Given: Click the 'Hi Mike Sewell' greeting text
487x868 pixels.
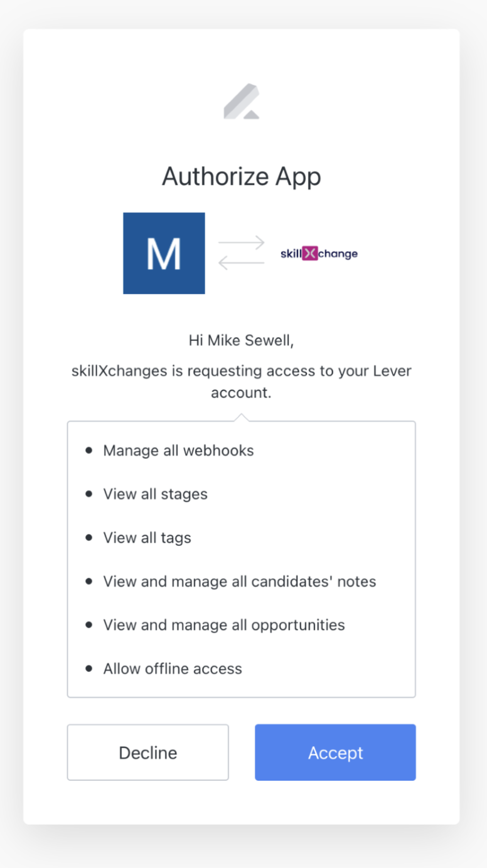Looking at the screenshot, I should point(242,340).
